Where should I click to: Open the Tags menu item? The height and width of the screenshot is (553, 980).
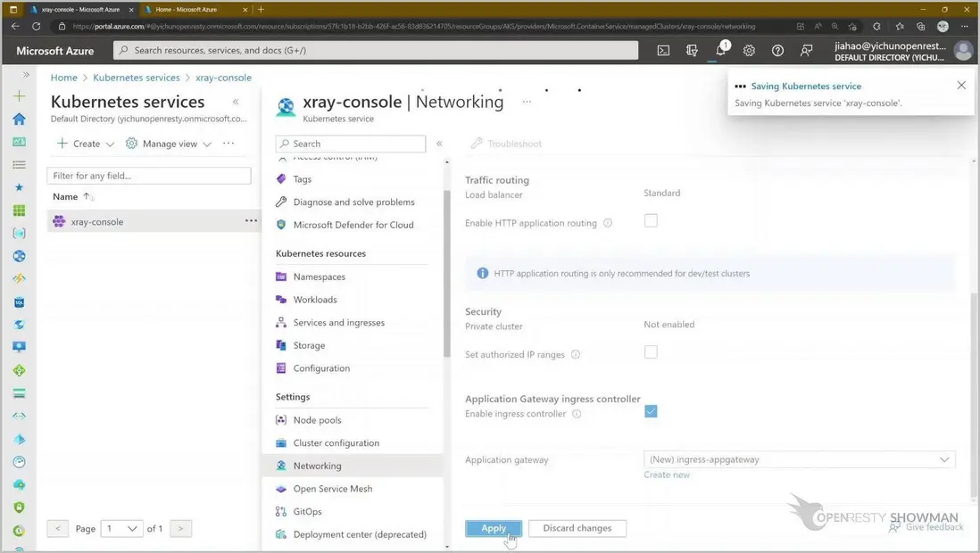tap(302, 179)
